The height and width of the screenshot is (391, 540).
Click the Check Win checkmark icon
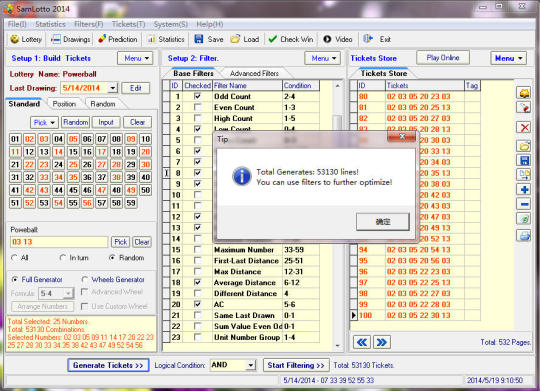coord(273,39)
